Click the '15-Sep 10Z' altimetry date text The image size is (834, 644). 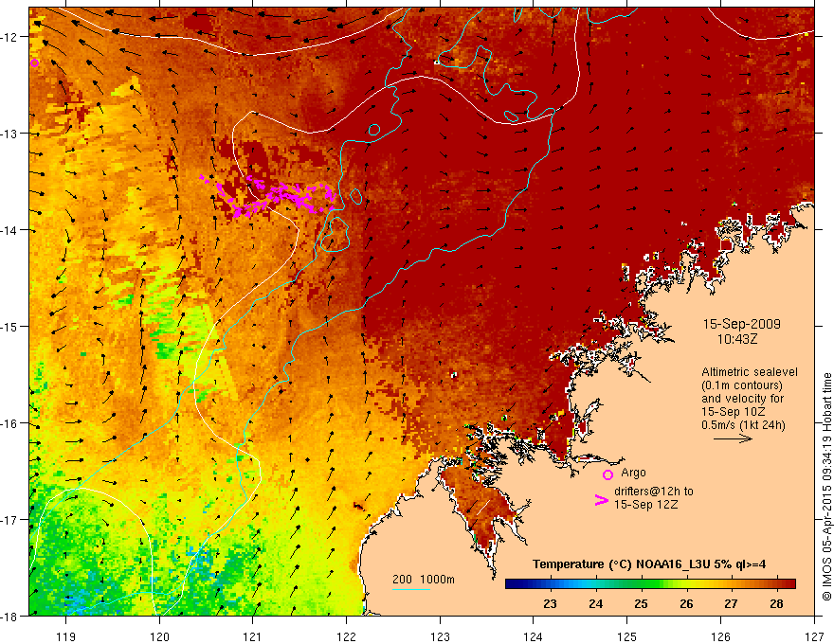(x=734, y=412)
